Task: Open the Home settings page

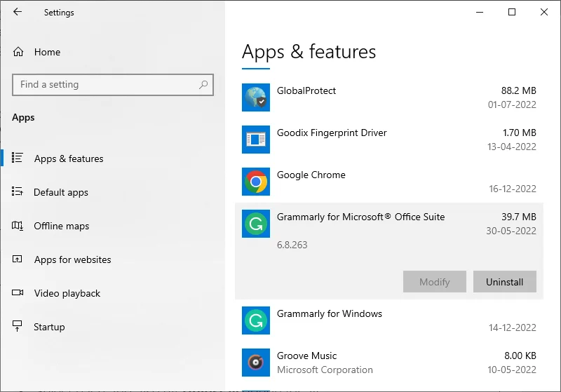Action: (47, 52)
